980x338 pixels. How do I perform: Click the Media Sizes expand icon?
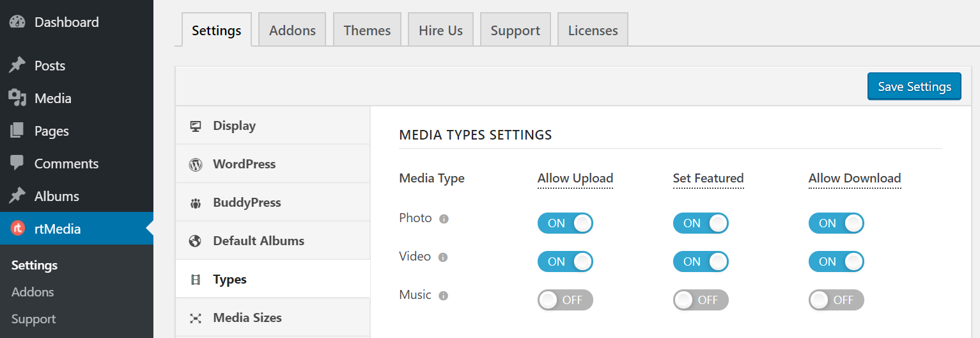click(x=196, y=318)
